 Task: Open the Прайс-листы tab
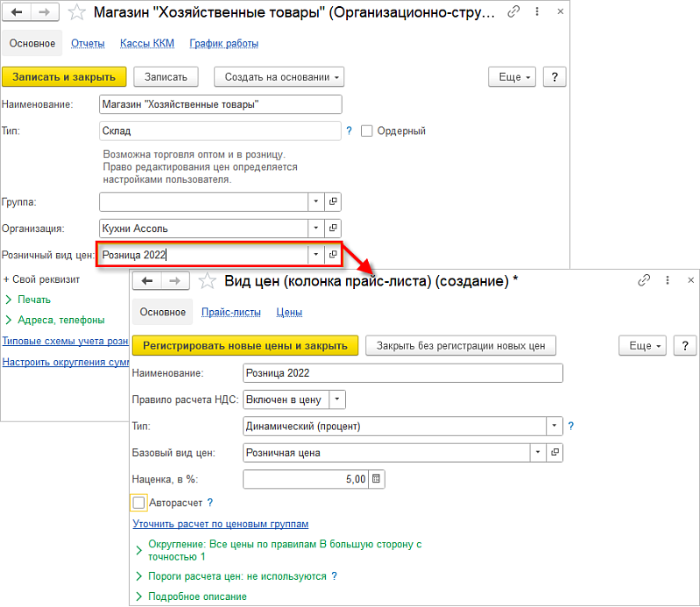click(x=230, y=312)
